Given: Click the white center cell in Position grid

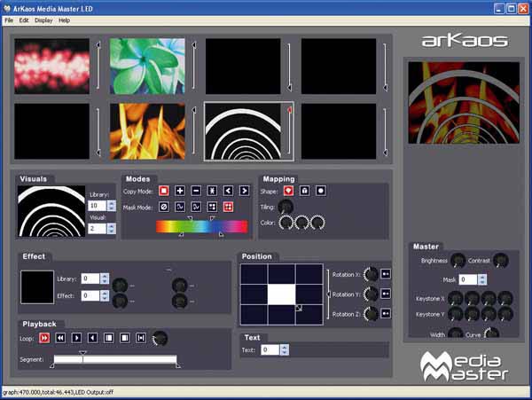Looking at the screenshot, I should (281, 294).
